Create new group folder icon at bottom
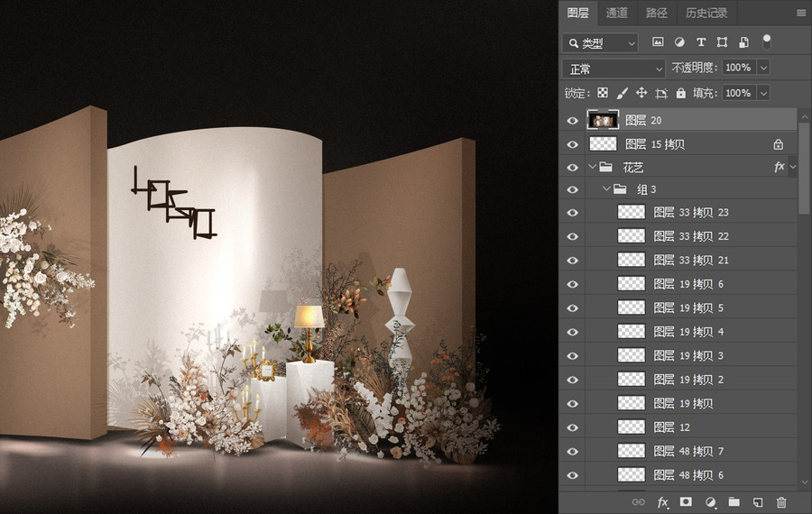812x514 pixels. (734, 501)
